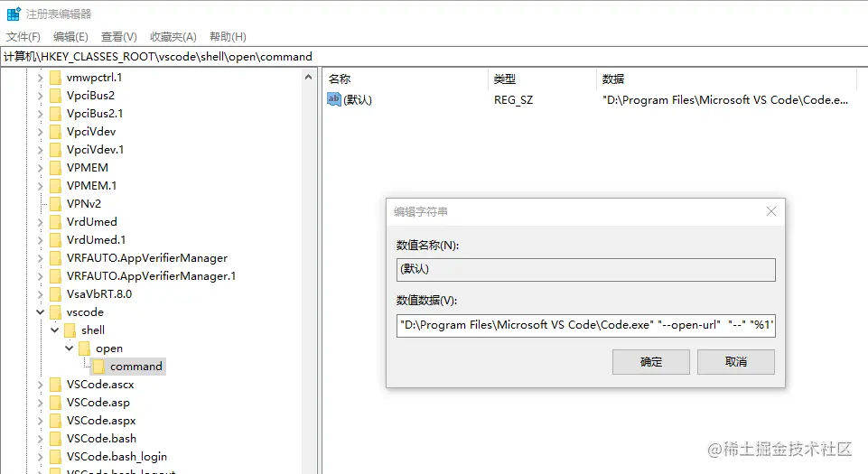868x474 pixels.
Task: Click the VRFAUTO.AppVerifierManager.1 folder icon
Action: pyautogui.click(x=55, y=276)
